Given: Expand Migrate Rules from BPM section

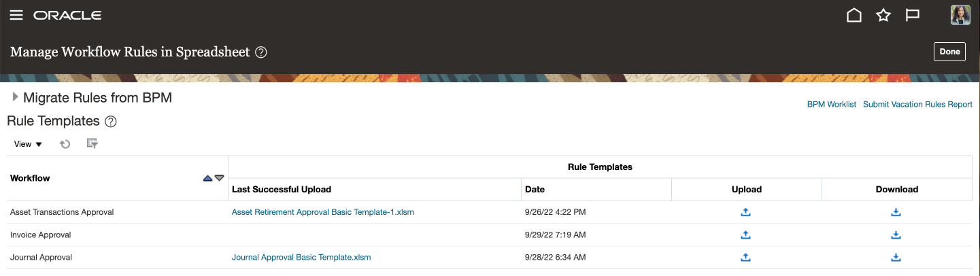Looking at the screenshot, I should pos(15,98).
